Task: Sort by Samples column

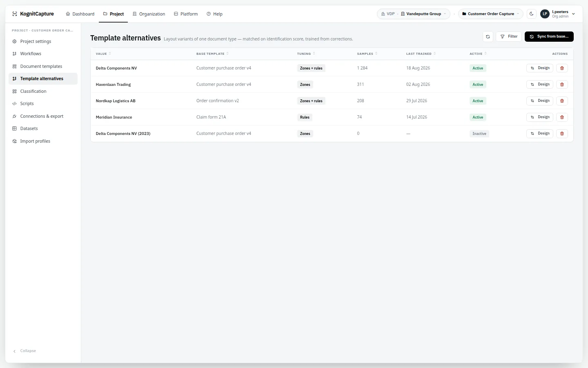Action: pos(367,54)
